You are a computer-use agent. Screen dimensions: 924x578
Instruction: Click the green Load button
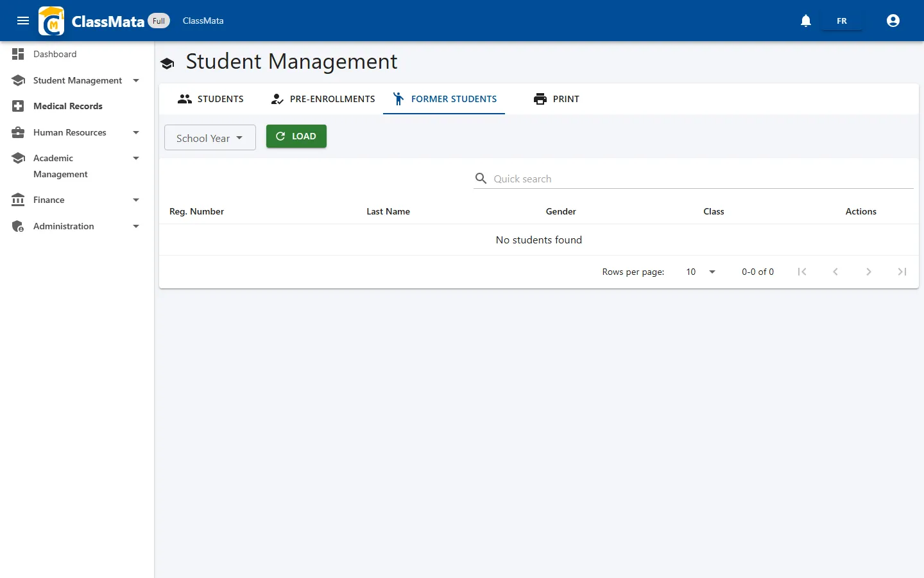pyautogui.click(x=296, y=136)
